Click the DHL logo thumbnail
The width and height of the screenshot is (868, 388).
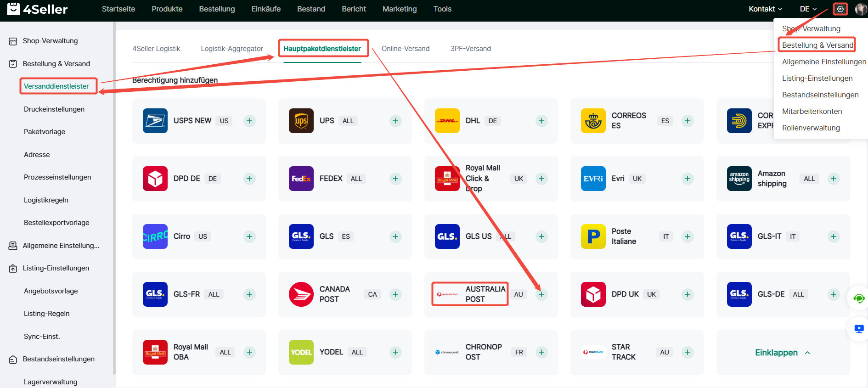coord(447,121)
